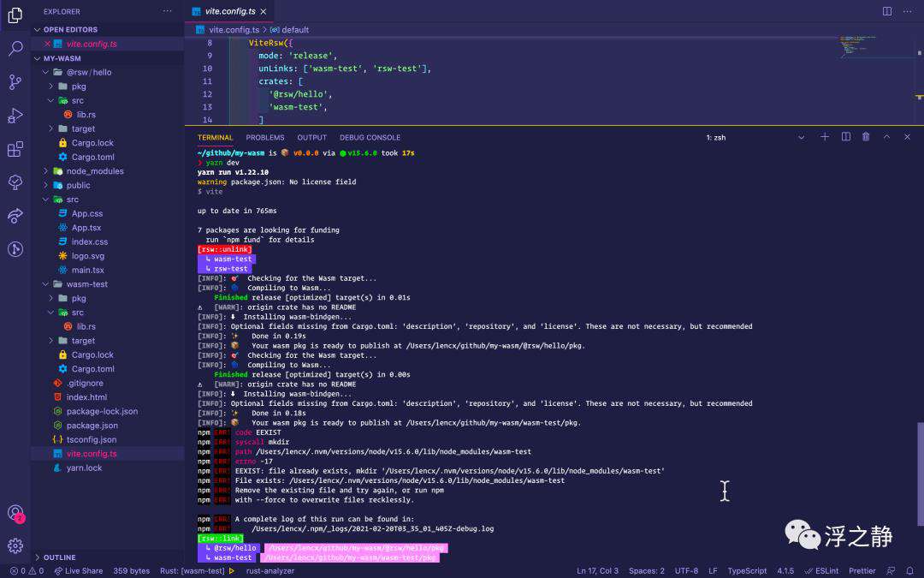Open App.tsx file
The width and height of the screenshot is (924, 578).
(86, 228)
